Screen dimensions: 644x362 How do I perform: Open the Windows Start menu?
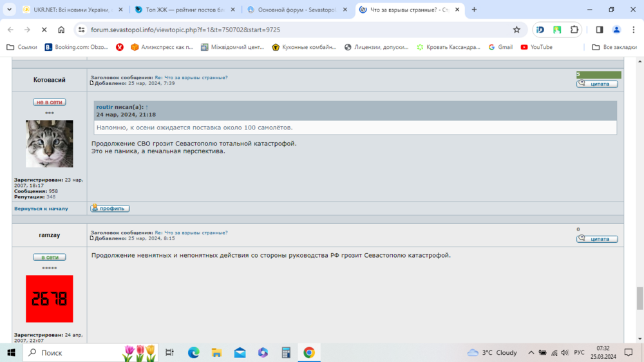pyautogui.click(x=11, y=352)
